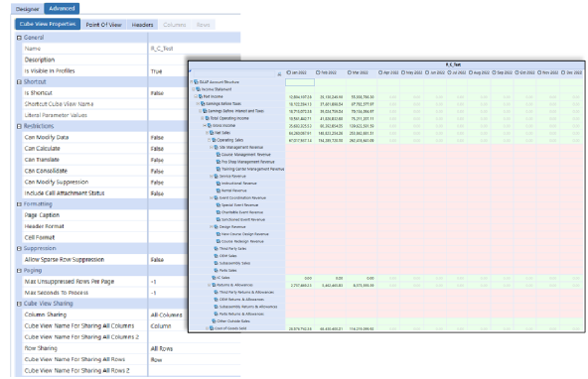Click the Can Modify Data False value
Viewport: 588px width, 379px height.
[x=168, y=138]
